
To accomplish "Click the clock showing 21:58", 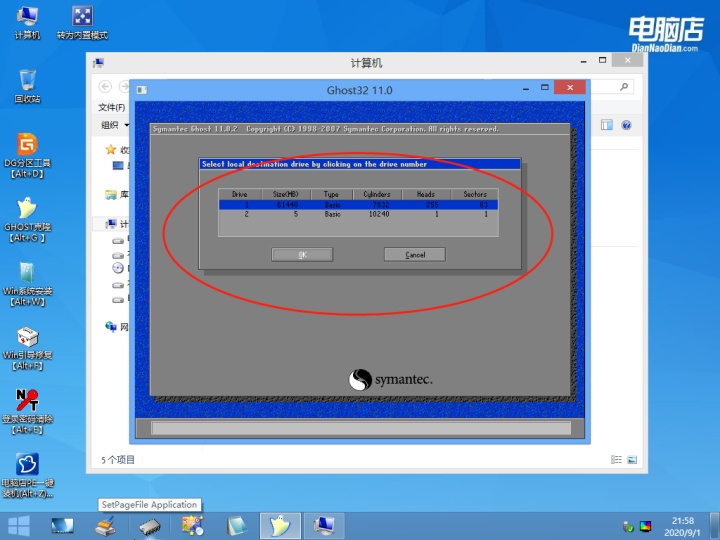I will pos(682,521).
